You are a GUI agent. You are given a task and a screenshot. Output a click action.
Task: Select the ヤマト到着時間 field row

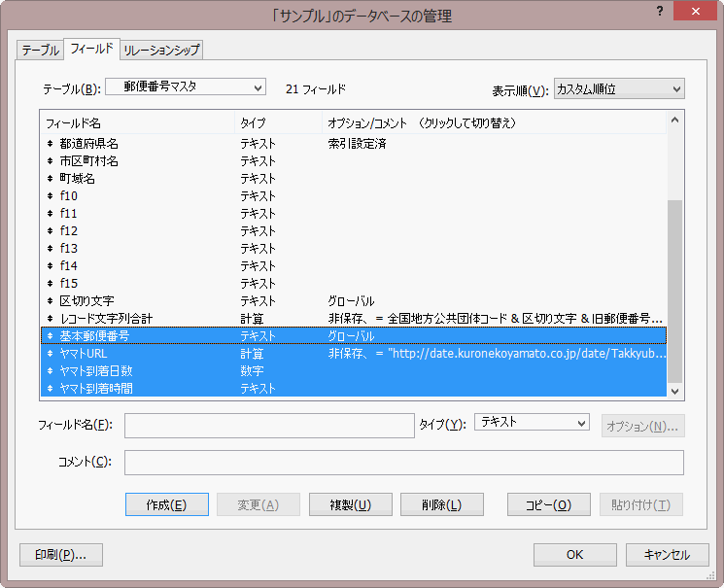coord(354,388)
